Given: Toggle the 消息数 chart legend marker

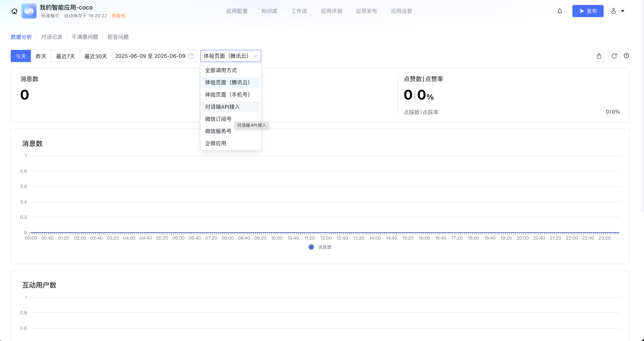Looking at the screenshot, I should click(x=311, y=247).
